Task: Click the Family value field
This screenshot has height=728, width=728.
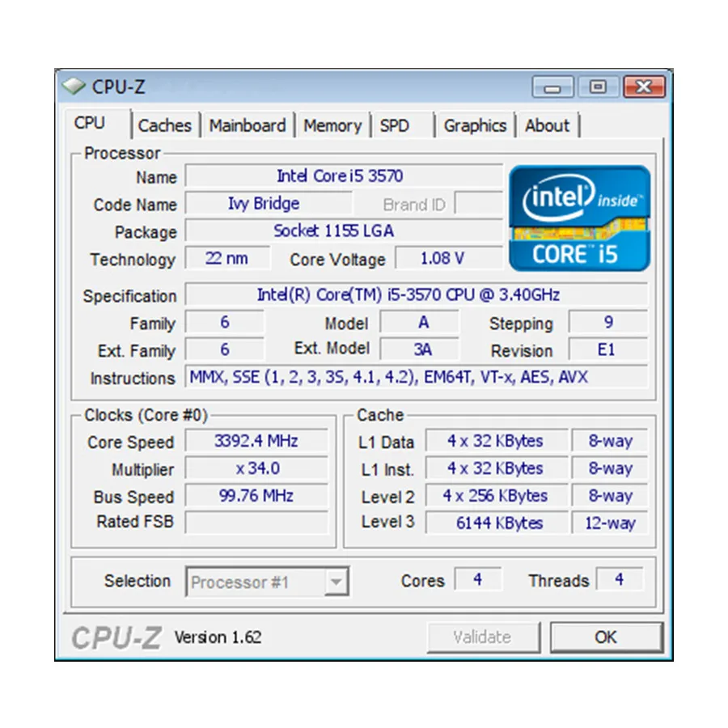Action: point(225,322)
